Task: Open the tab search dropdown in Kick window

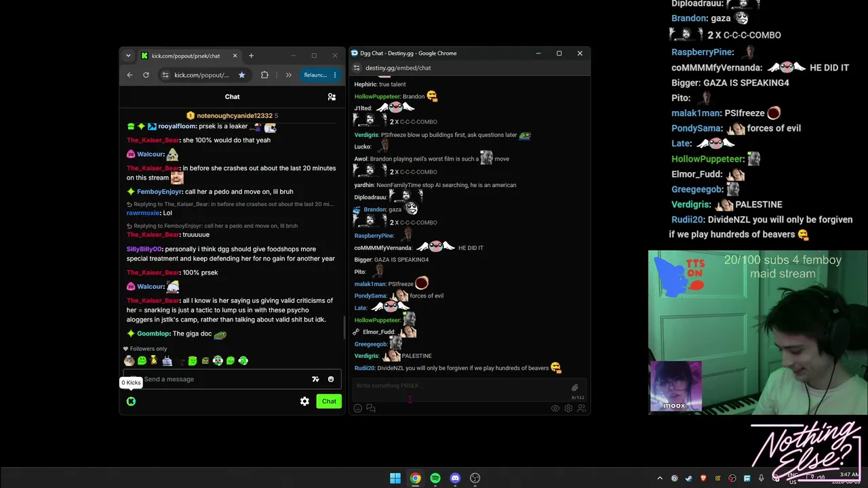Action: point(128,56)
